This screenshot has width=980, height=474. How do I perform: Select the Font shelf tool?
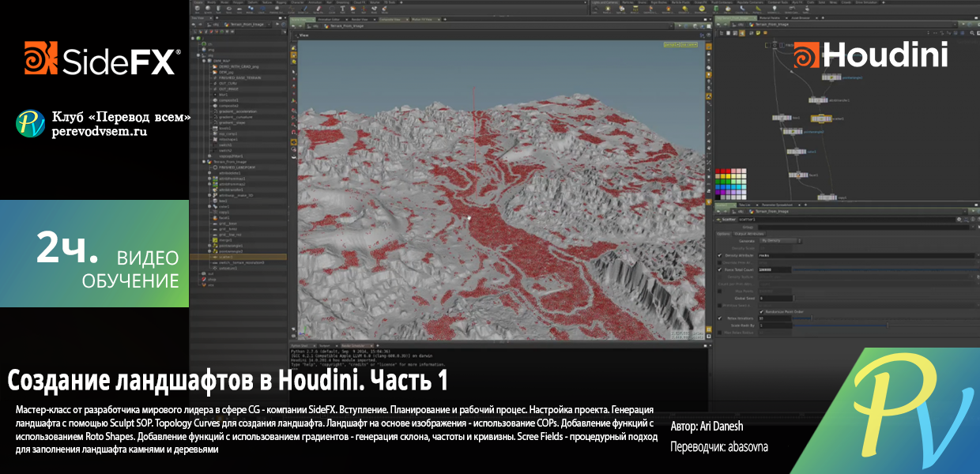(342, 9)
